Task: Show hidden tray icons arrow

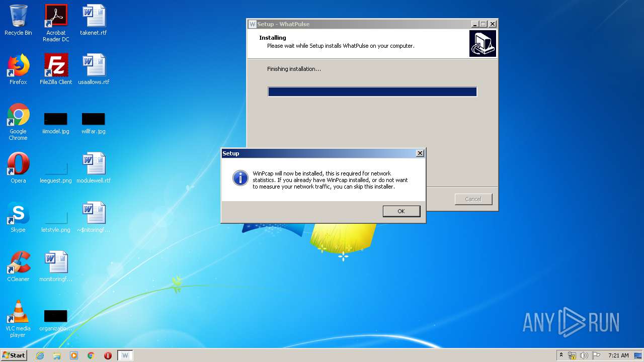Action: coord(561,355)
